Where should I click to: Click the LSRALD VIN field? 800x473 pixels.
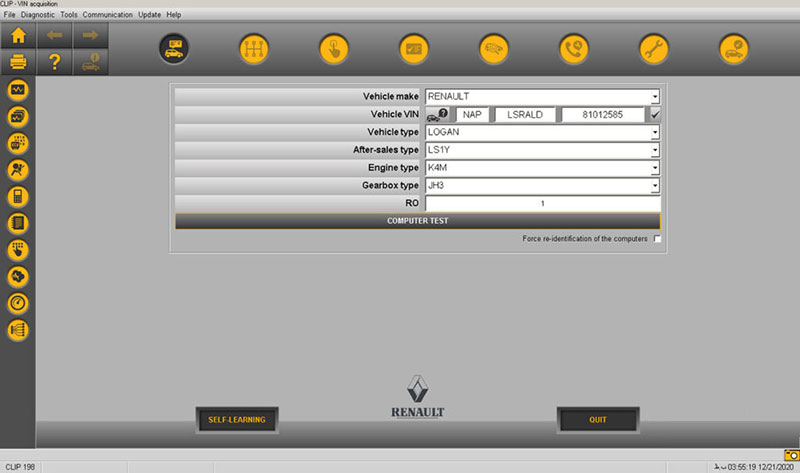[525, 115]
